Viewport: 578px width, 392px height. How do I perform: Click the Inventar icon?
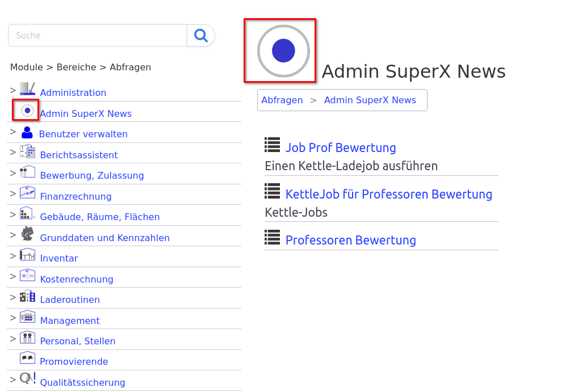(x=27, y=255)
